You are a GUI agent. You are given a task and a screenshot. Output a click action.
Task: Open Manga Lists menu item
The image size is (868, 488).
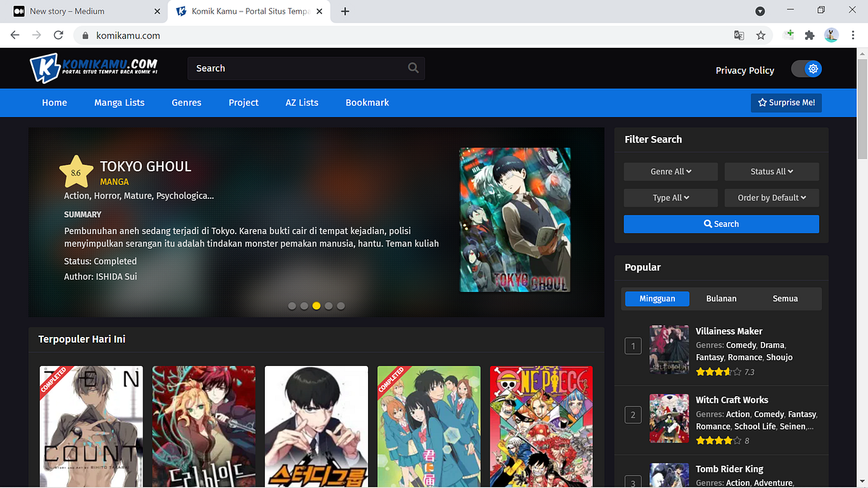119,103
